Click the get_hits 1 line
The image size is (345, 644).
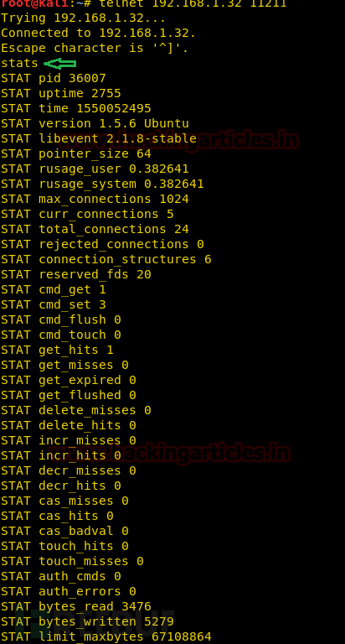58,350
